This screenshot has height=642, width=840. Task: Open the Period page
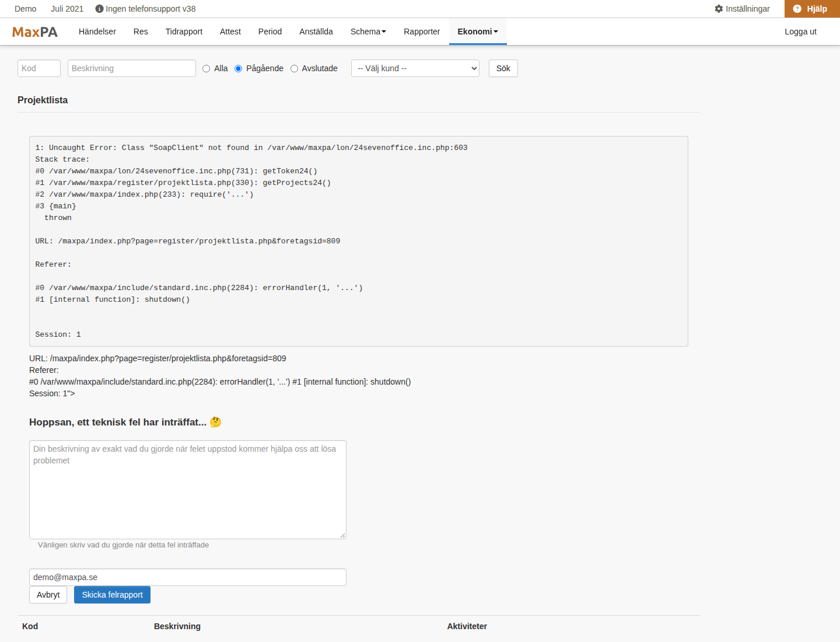(x=270, y=32)
